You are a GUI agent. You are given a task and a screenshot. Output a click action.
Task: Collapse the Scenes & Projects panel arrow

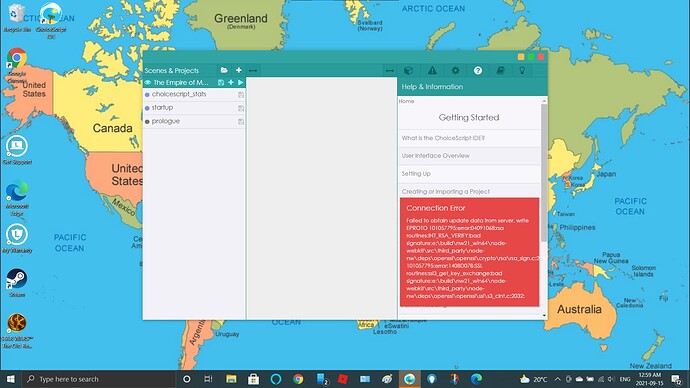pos(253,70)
